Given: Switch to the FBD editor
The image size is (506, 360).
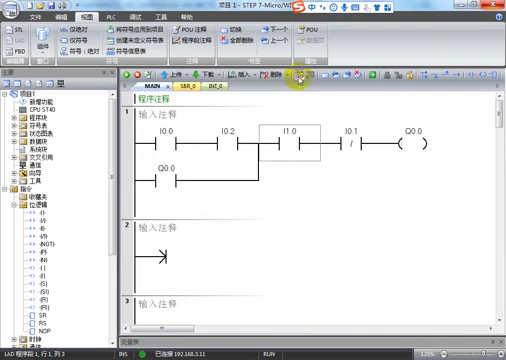Looking at the screenshot, I should point(15,51).
